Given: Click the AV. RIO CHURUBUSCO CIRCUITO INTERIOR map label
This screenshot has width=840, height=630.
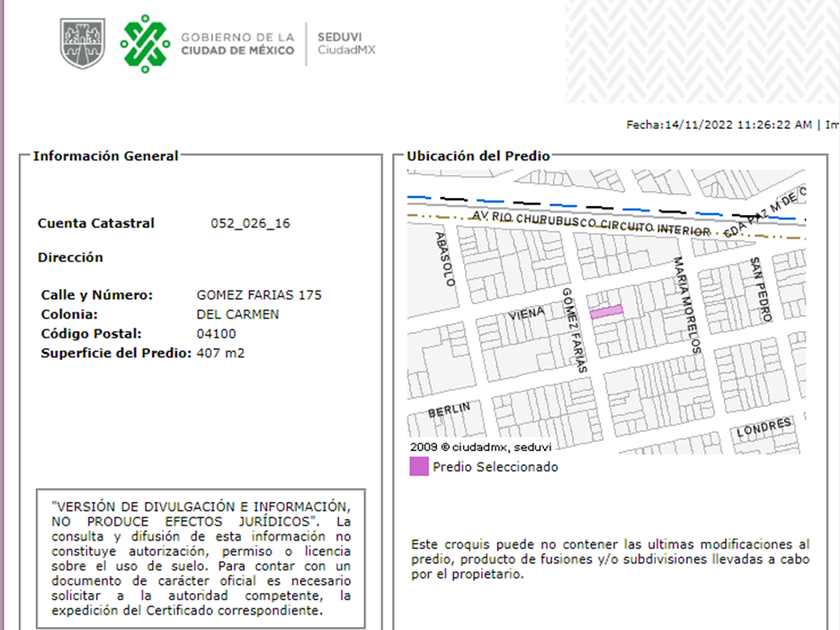Looking at the screenshot, I should 591,223.
